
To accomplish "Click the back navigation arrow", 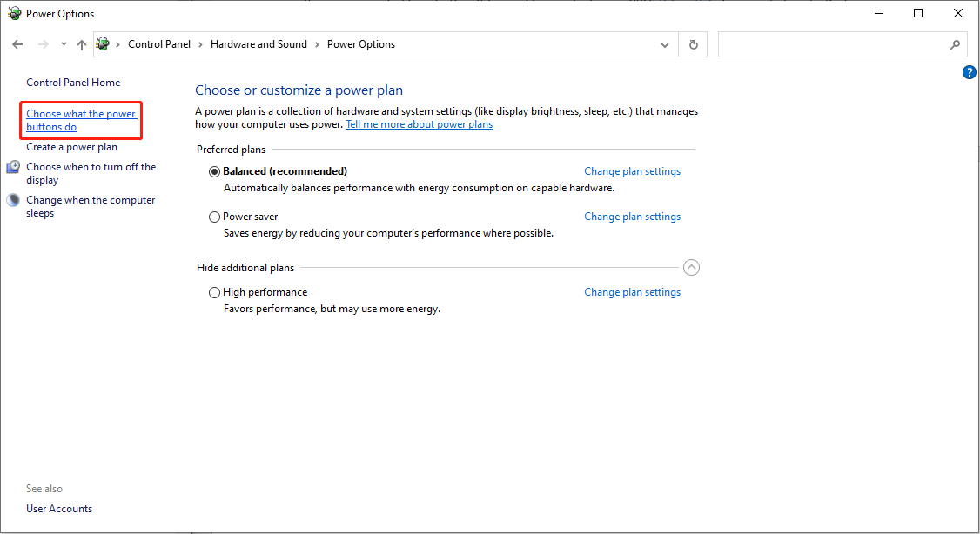I will point(17,43).
